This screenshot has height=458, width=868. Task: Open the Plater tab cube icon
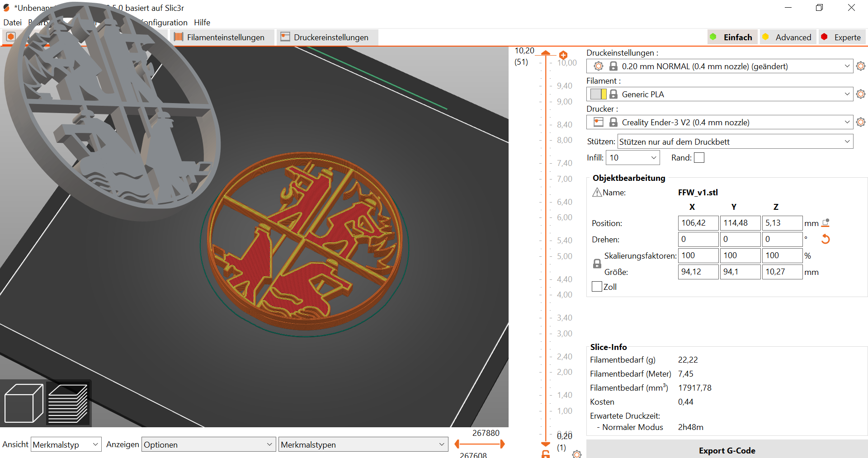pos(11,37)
